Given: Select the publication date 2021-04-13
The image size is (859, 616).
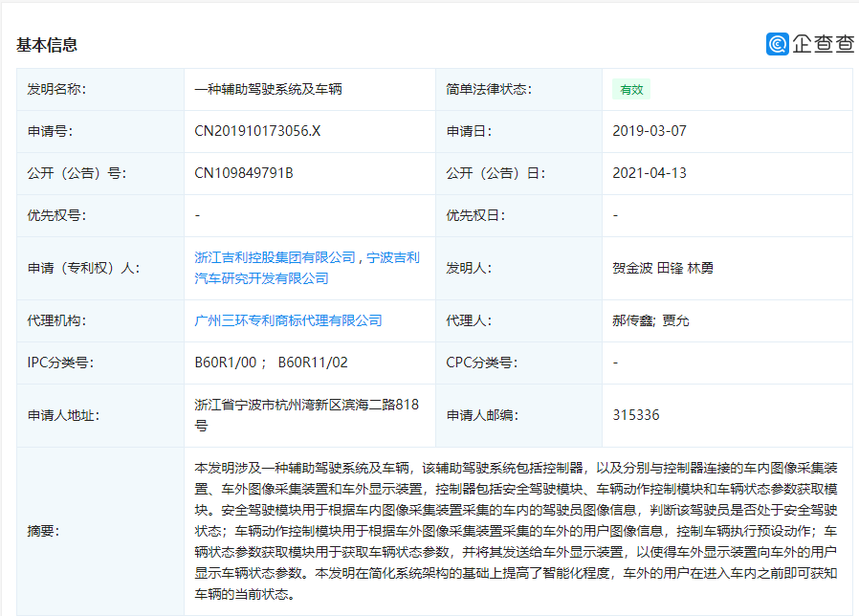Looking at the screenshot, I should [x=650, y=173].
